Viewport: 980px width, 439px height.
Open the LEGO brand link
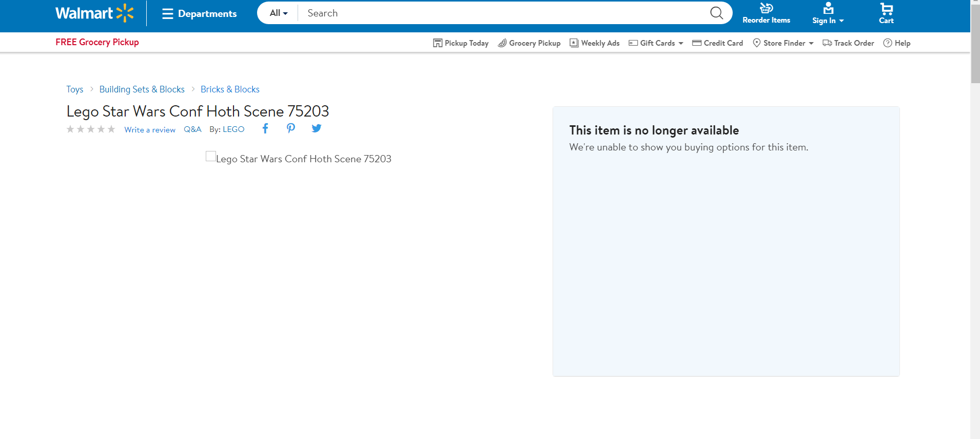coord(233,129)
